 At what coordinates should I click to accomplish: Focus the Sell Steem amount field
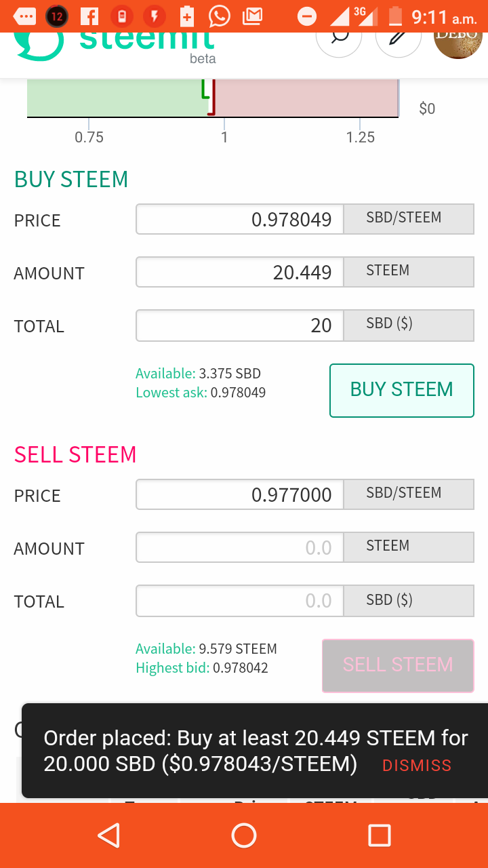tap(240, 547)
